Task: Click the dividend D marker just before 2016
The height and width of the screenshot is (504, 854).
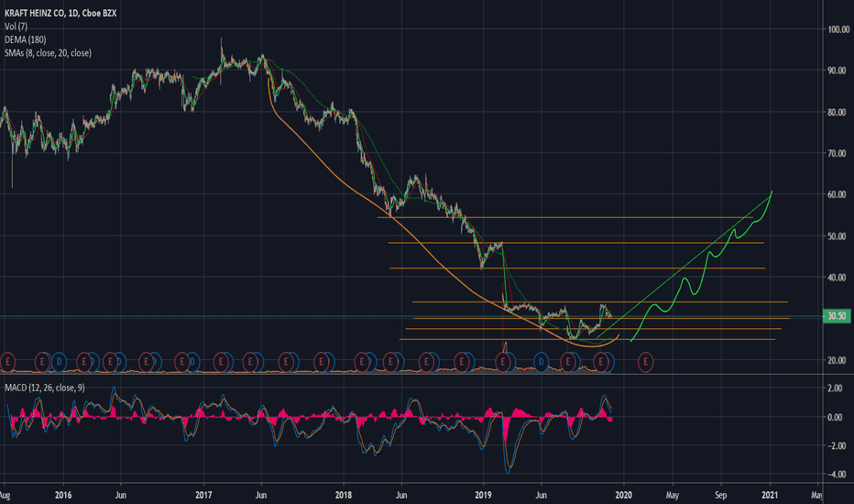Action: 59,361
